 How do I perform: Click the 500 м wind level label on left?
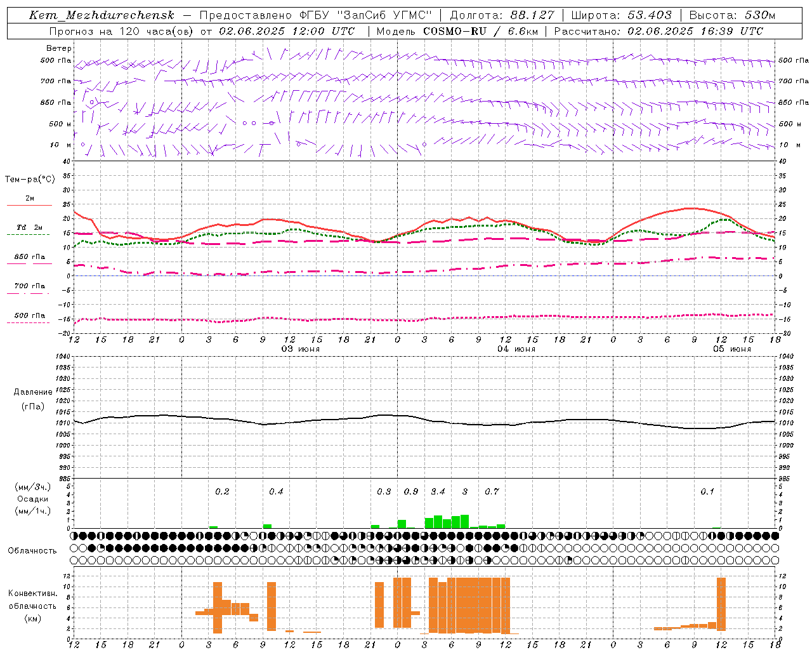(x=60, y=124)
